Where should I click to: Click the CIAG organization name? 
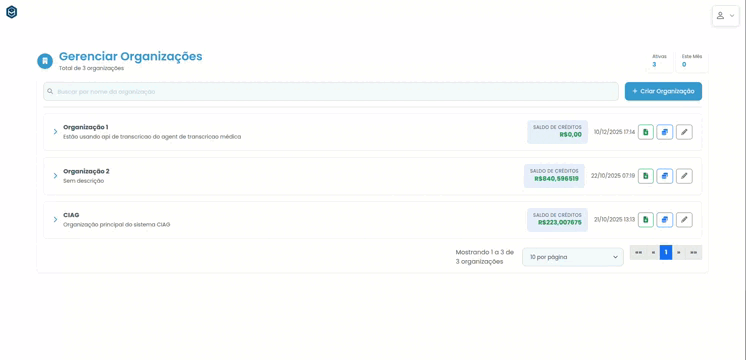click(x=71, y=215)
